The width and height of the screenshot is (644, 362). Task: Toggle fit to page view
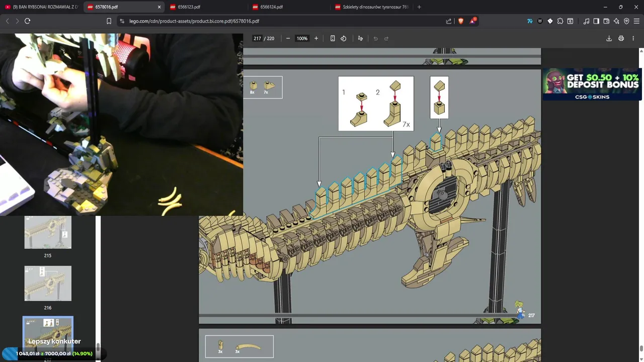(333, 38)
